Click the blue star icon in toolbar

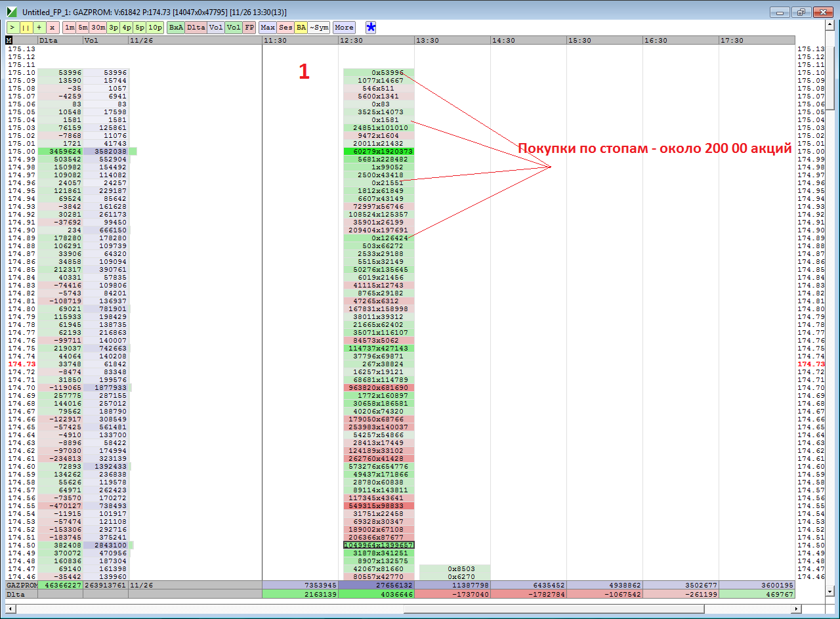(x=371, y=28)
